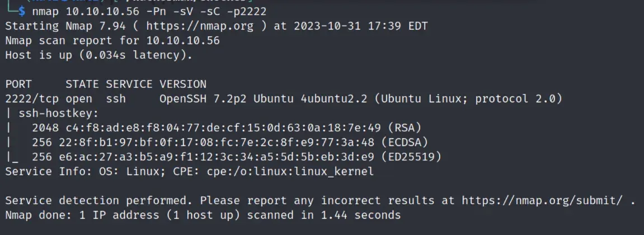Click the dollar sign shell prompt

point(21,11)
